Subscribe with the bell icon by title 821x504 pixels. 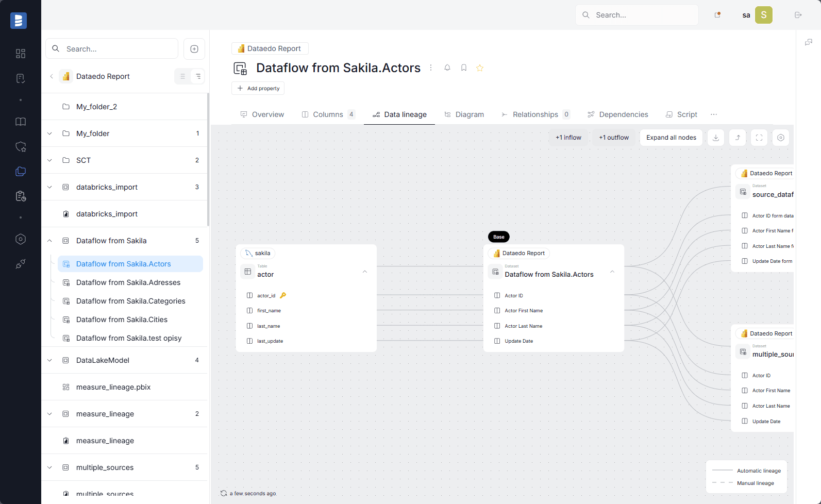pos(447,68)
